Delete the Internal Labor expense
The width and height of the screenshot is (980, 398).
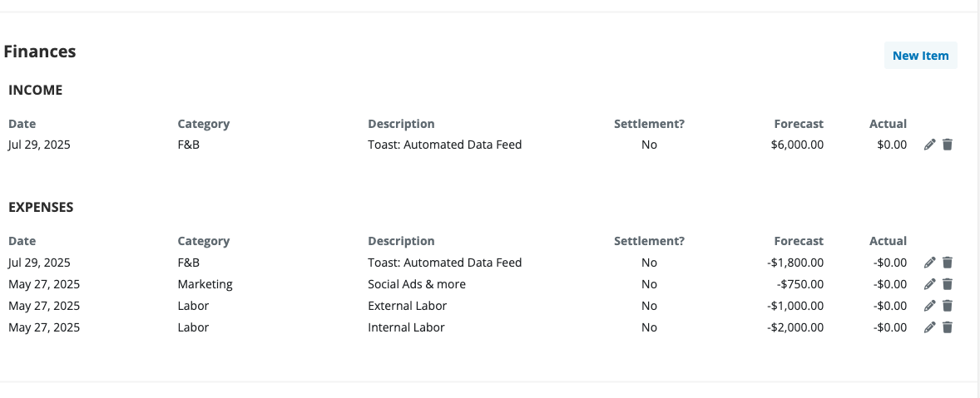point(948,327)
